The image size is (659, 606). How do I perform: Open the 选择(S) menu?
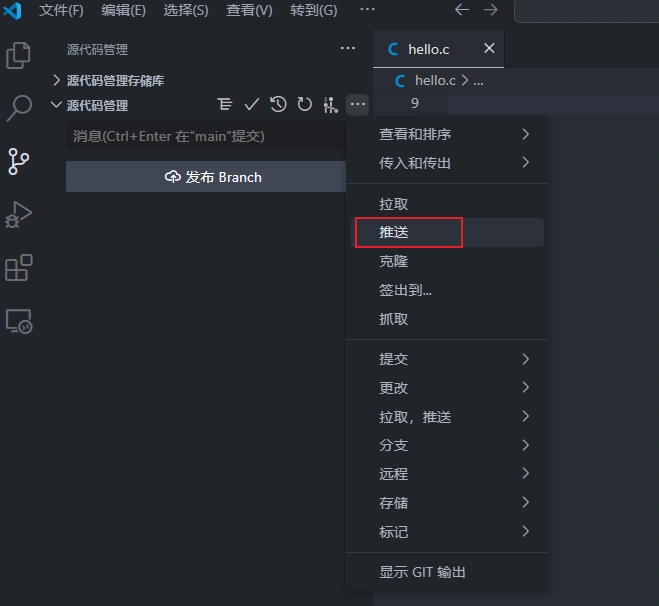click(186, 10)
